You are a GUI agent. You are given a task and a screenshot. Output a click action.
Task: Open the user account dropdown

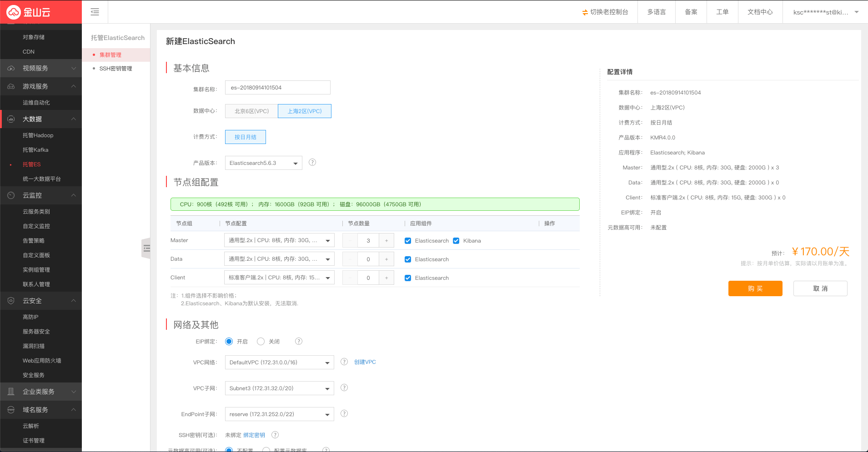pos(825,12)
